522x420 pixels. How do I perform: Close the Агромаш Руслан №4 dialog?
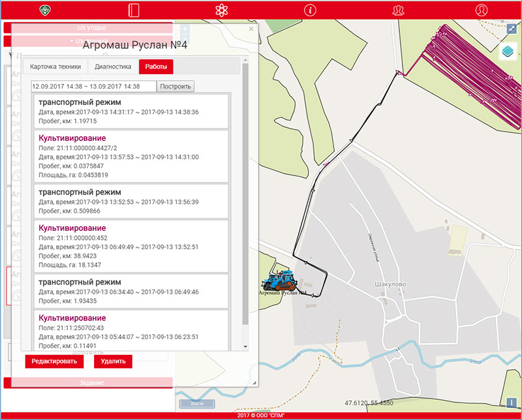pos(251,29)
